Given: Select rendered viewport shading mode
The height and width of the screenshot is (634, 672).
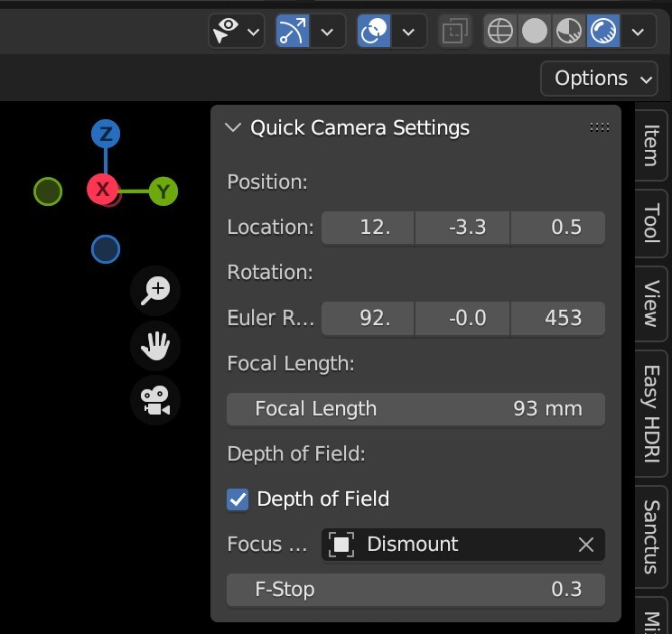Looking at the screenshot, I should 602,32.
